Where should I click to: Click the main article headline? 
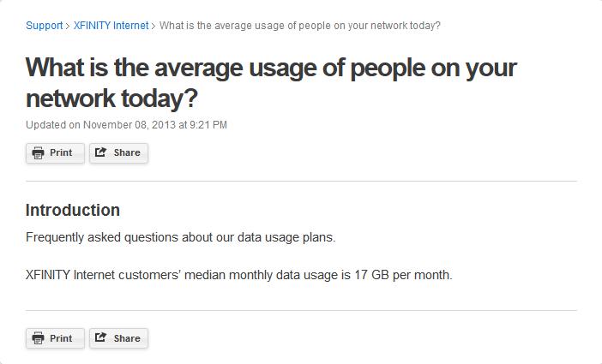(271, 83)
